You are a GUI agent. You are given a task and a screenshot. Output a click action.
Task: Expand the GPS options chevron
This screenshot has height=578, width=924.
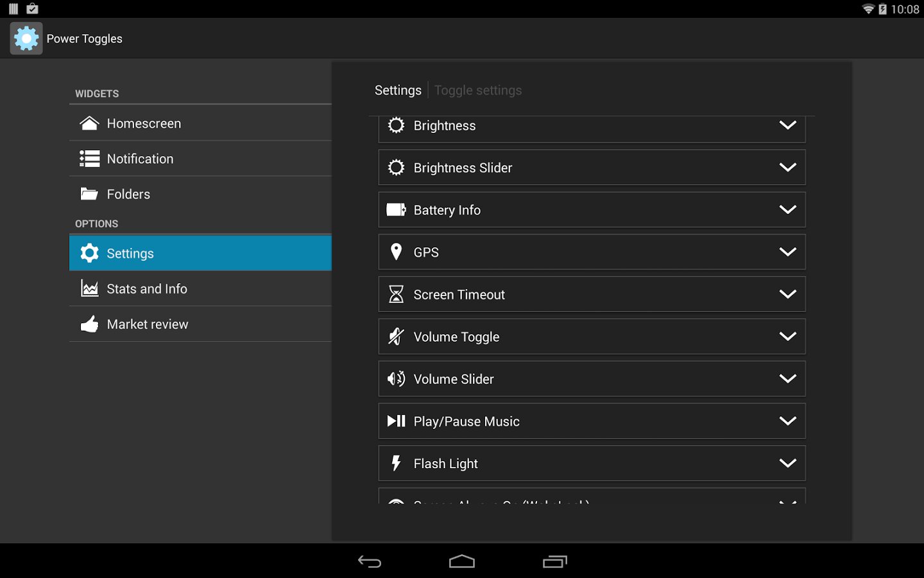coord(787,252)
